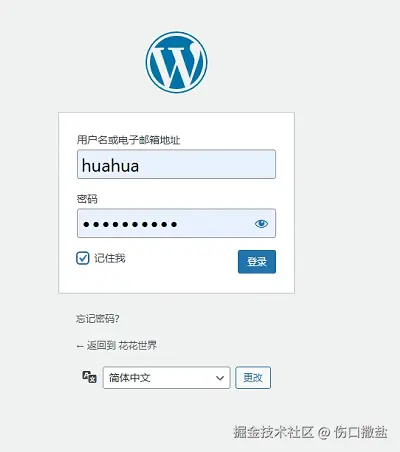The width and height of the screenshot is (400, 452).
Task: Click the language translate icon
Action: tap(89, 377)
